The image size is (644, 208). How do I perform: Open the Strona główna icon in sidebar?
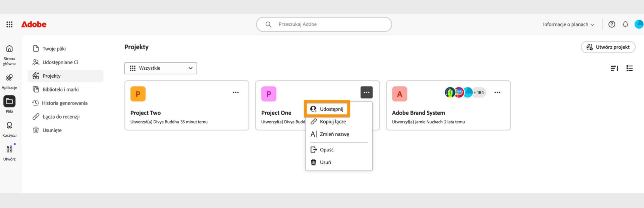[9, 49]
